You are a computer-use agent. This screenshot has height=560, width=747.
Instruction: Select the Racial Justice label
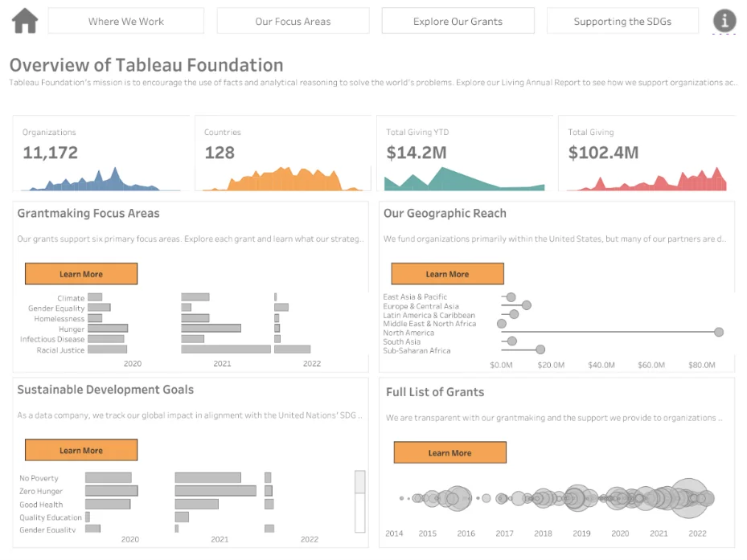coord(60,350)
